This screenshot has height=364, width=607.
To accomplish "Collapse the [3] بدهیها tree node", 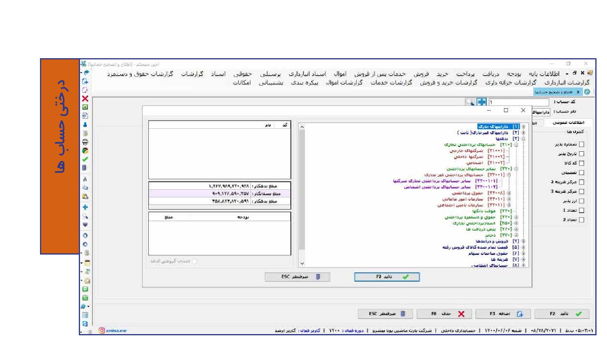I will coord(524,139).
